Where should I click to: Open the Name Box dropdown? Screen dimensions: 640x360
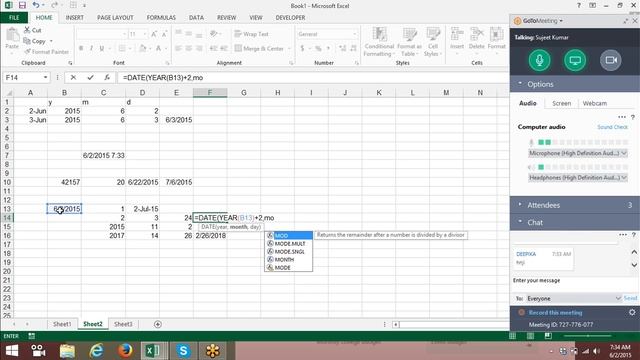[45, 78]
